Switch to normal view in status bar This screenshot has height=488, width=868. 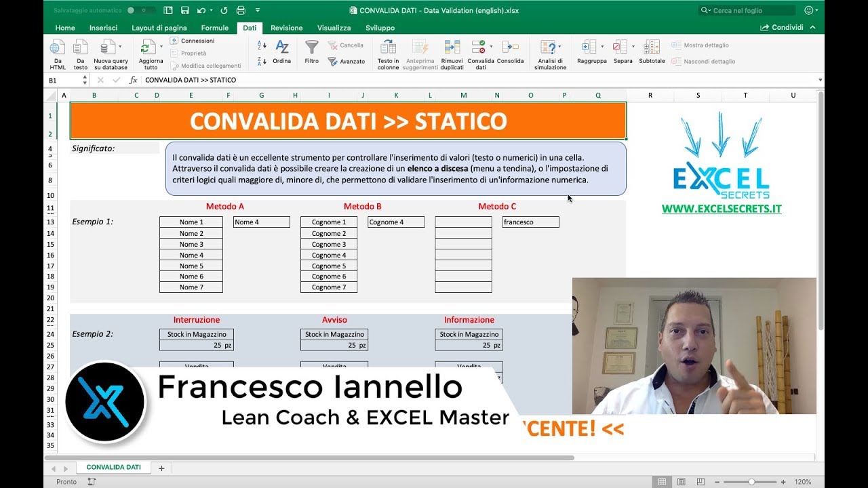(x=663, y=482)
